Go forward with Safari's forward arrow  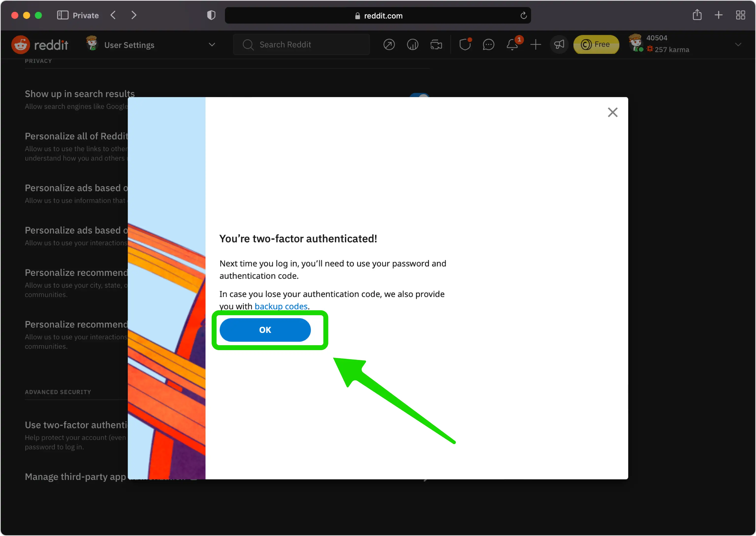(x=134, y=15)
